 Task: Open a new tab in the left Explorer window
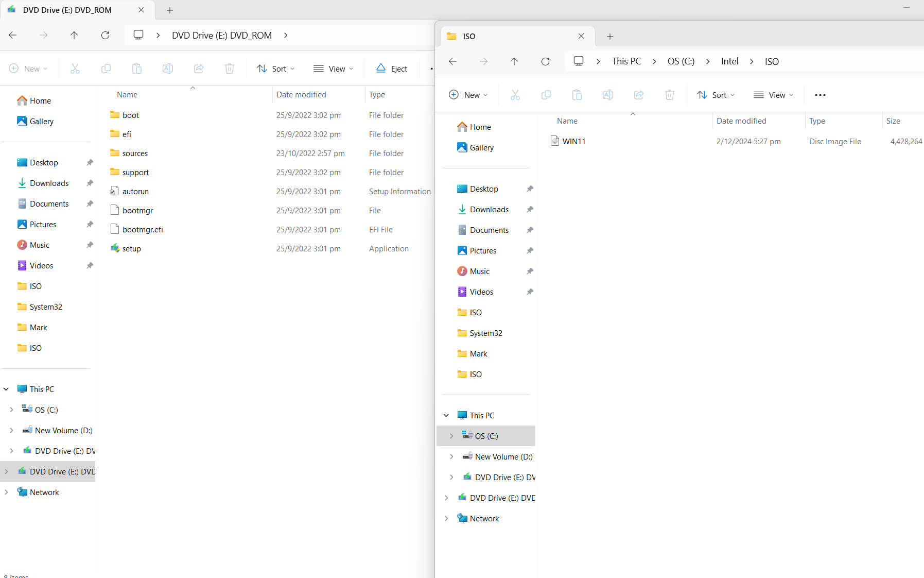point(170,10)
